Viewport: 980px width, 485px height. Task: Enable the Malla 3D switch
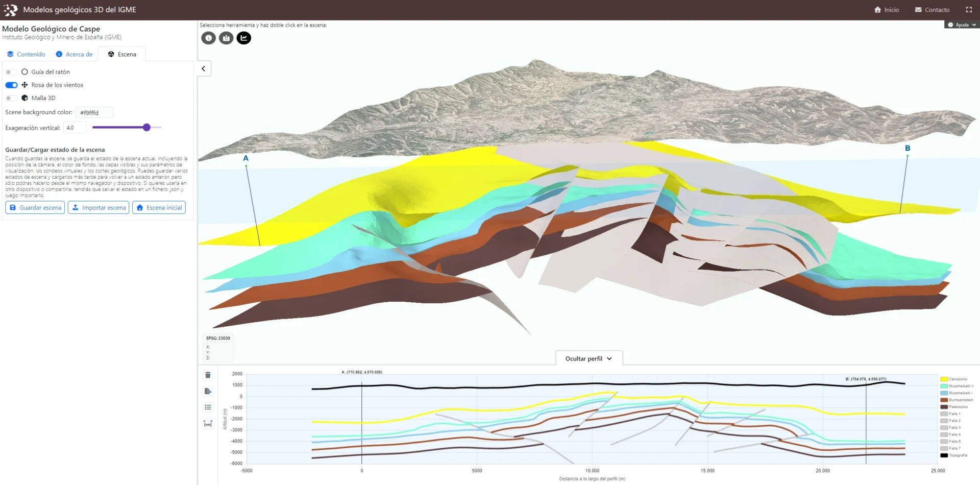point(11,98)
